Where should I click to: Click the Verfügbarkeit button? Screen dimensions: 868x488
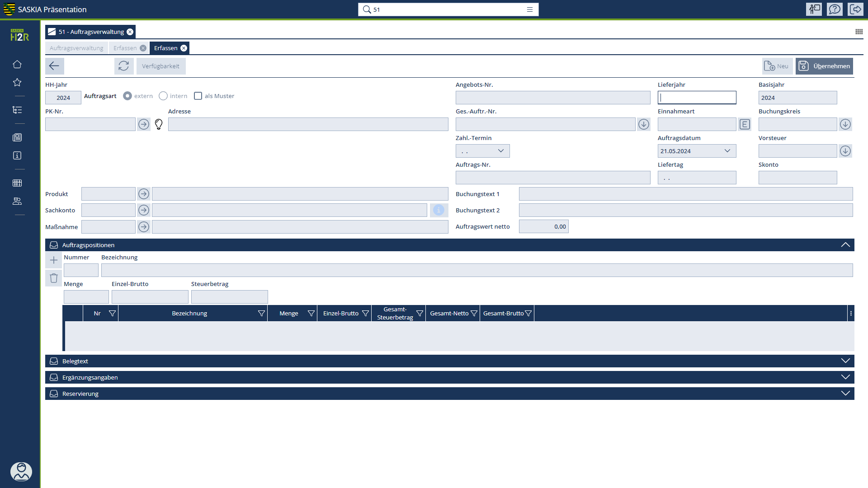point(160,66)
